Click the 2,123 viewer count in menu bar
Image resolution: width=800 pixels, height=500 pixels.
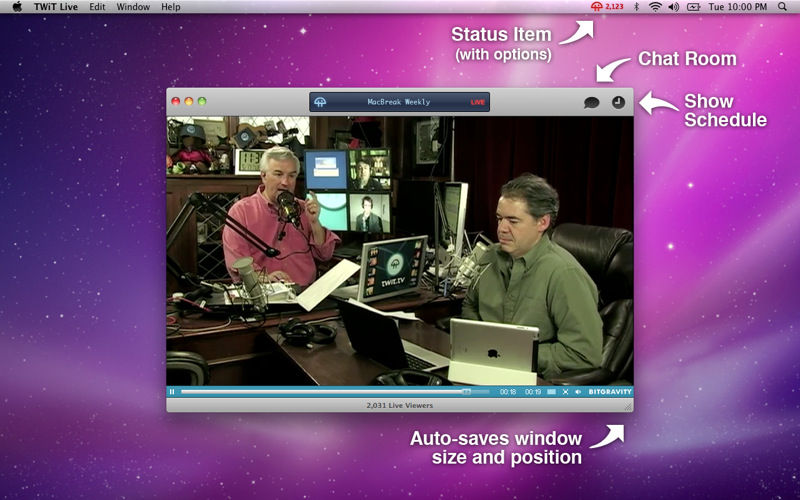tap(614, 7)
